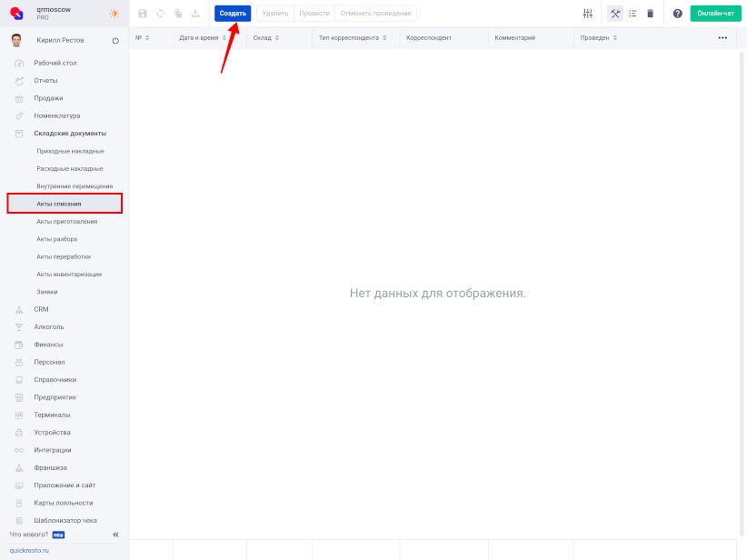Sort by Дата и время column
Viewport: 747px width, 560px height.
click(224, 37)
